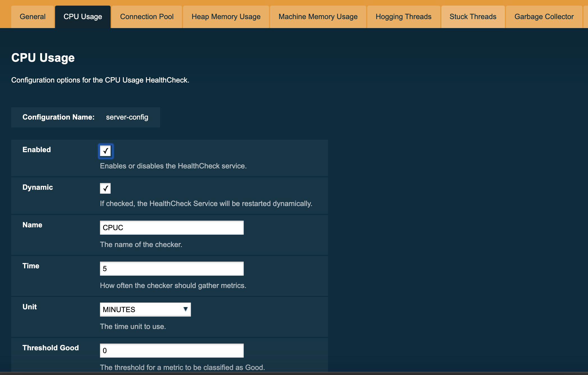Click the Threshold Good input showing 0
This screenshot has width=588, height=375.
[172, 350]
